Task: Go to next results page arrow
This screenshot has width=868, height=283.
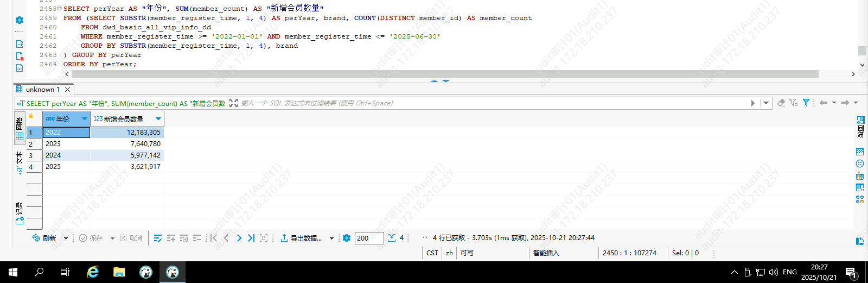Action: click(239, 238)
